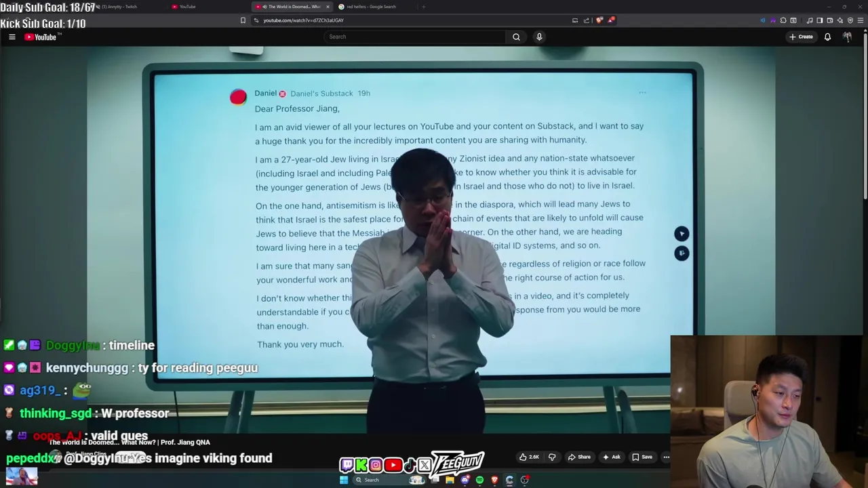Open Brave browser from the taskbar

[494, 480]
